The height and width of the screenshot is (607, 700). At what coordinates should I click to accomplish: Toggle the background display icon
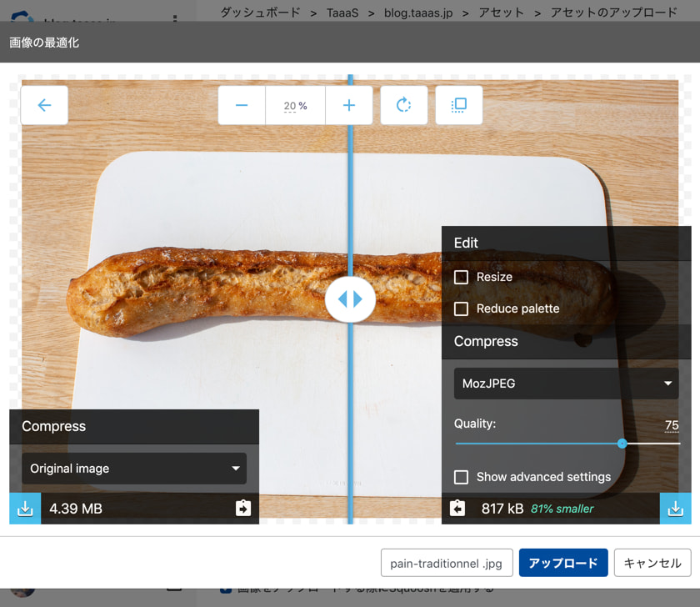point(459,105)
